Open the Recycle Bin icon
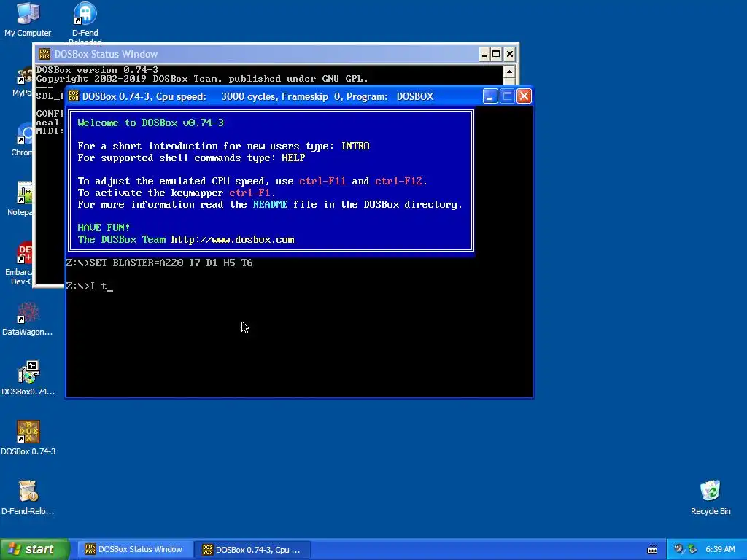Image resolution: width=747 pixels, height=560 pixels. click(x=711, y=498)
